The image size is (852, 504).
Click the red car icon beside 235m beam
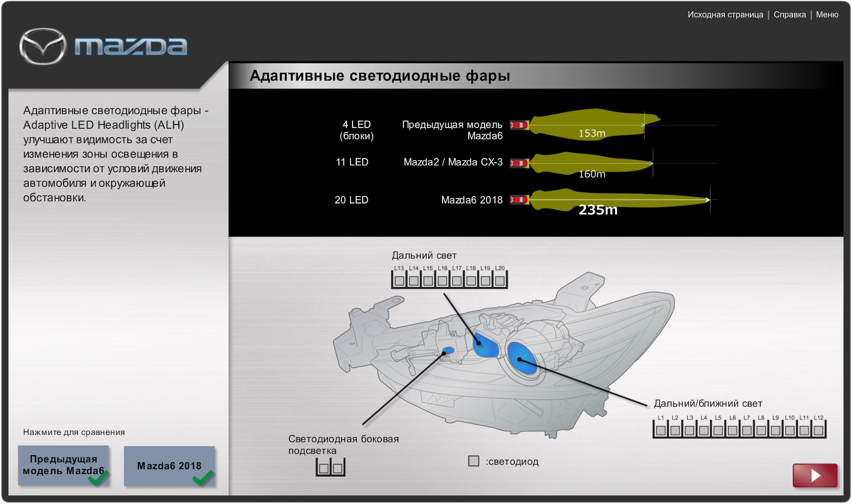point(519,200)
